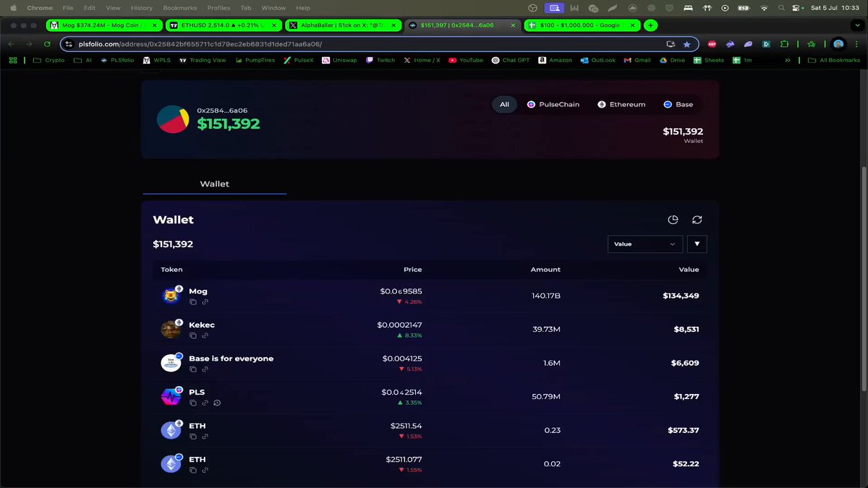Image resolution: width=868 pixels, height=488 pixels.
Task: Reload the page in Chrome
Action: click(x=47, y=44)
